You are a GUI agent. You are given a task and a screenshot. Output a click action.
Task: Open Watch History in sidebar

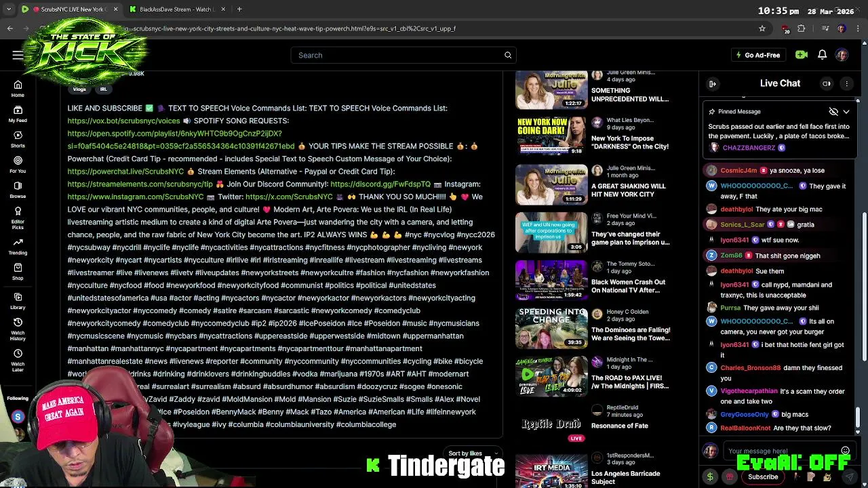click(18, 328)
